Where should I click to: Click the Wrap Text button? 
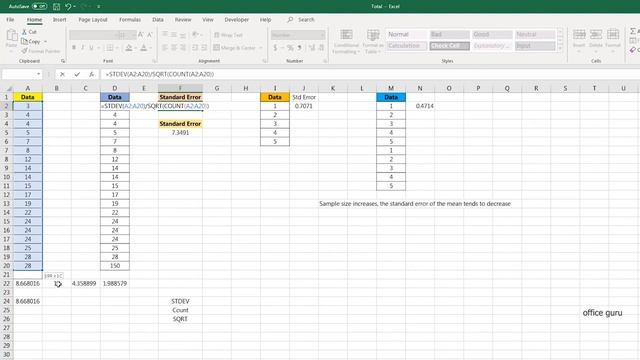click(x=228, y=35)
